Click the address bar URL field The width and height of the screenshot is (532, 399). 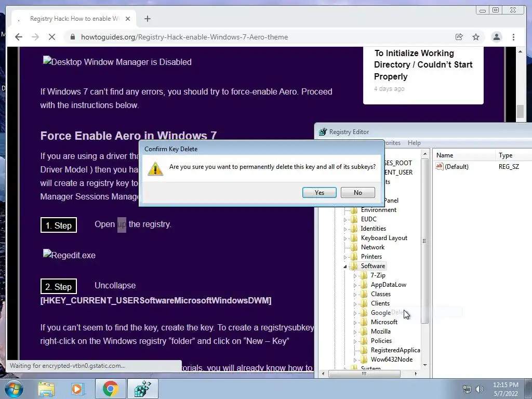184,37
